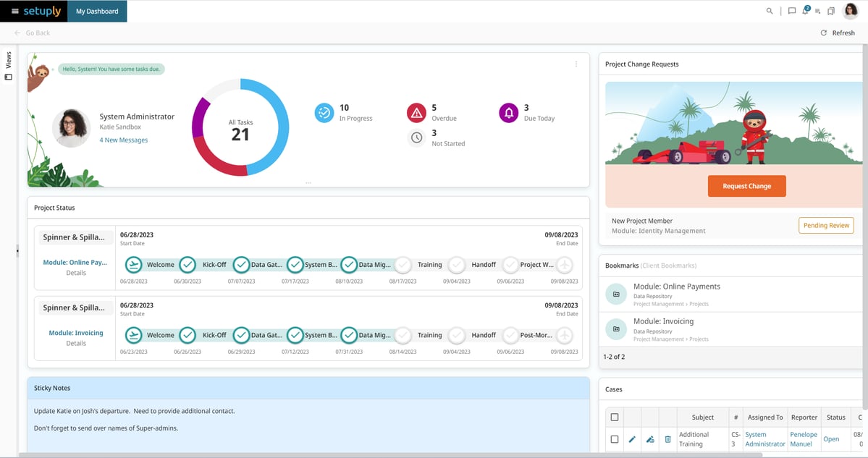The width and height of the screenshot is (868, 458).
Task: Open notifications bell with badge
Action: click(805, 11)
